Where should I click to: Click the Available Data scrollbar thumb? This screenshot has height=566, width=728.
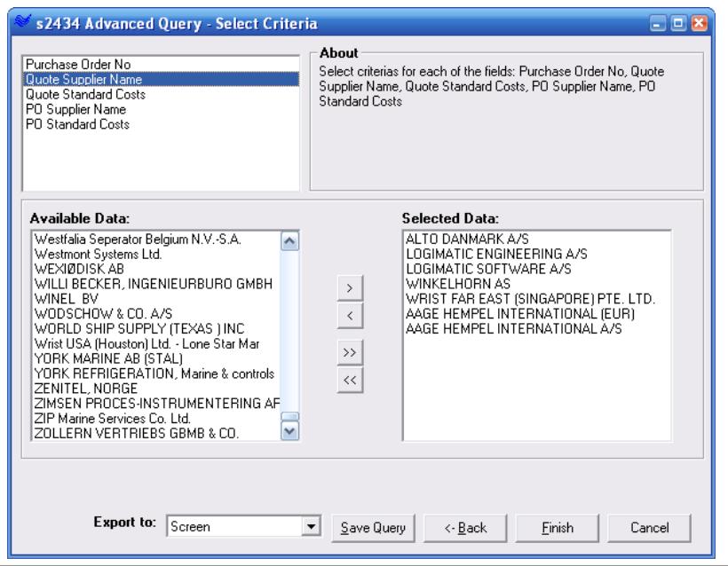pos(290,416)
